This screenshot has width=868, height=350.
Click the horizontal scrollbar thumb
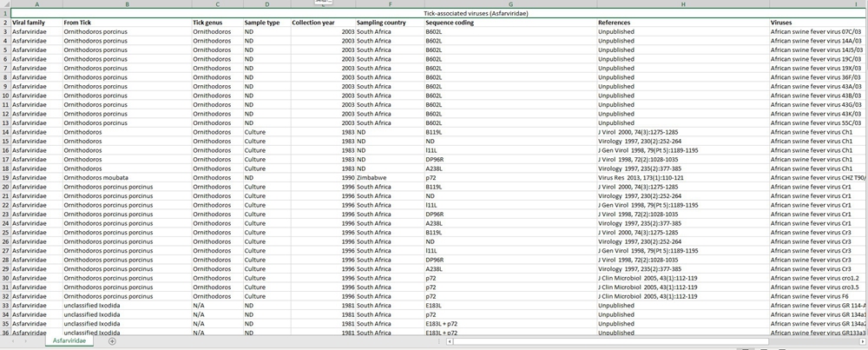point(608,341)
